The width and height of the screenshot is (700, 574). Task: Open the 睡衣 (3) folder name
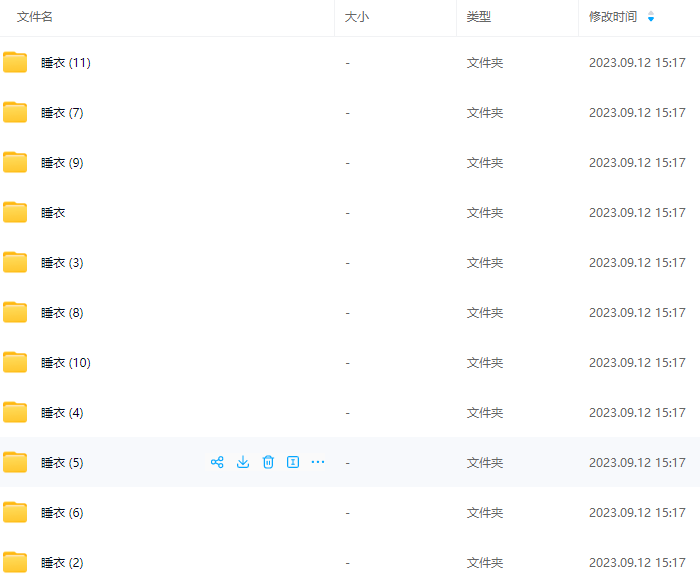tap(62, 263)
